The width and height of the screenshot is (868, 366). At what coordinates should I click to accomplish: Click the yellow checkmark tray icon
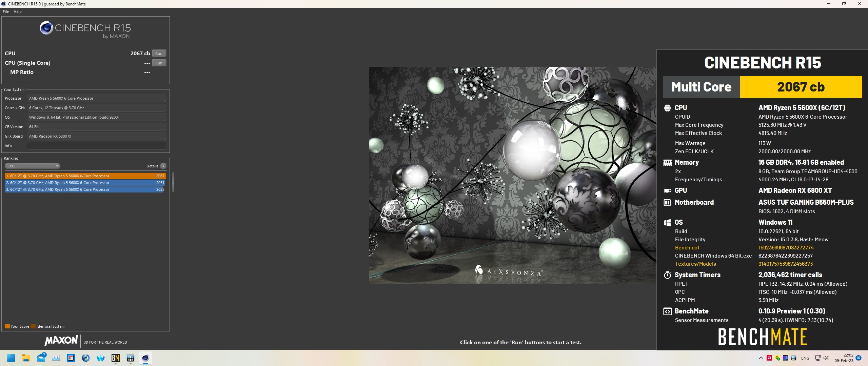tap(777, 358)
